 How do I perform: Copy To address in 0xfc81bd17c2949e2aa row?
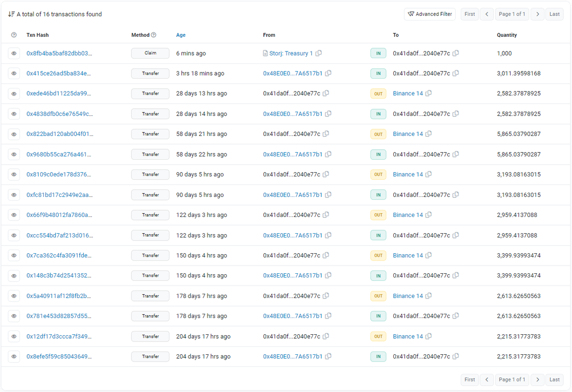(456, 195)
